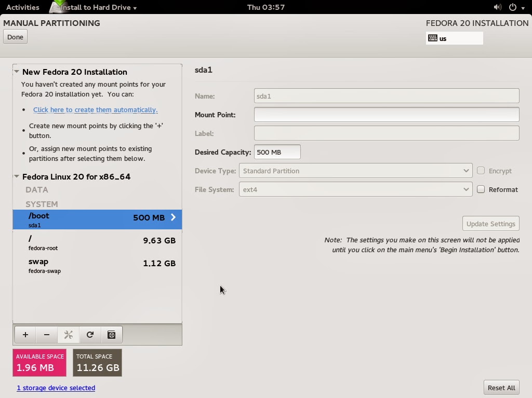
Task: Click the Done button
Action: 15,37
